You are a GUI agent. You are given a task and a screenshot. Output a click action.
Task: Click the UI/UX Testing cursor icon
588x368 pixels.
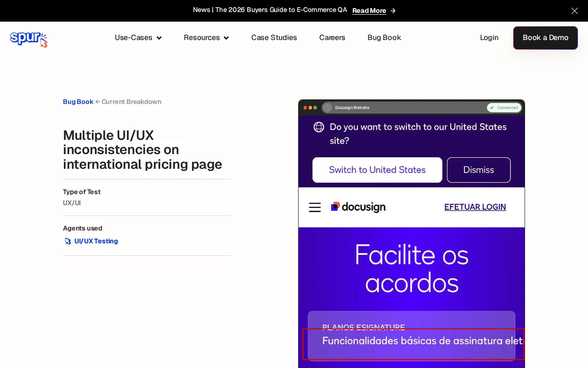68,241
